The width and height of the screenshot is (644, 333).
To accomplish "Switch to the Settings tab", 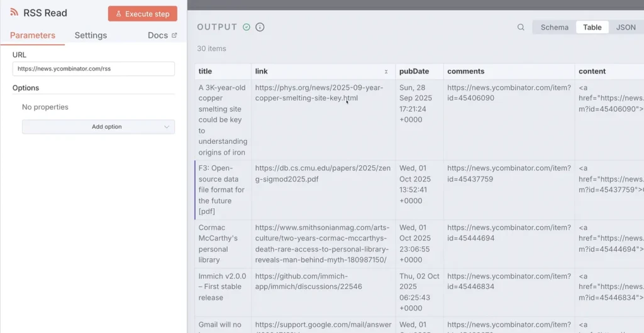I will click(x=91, y=35).
